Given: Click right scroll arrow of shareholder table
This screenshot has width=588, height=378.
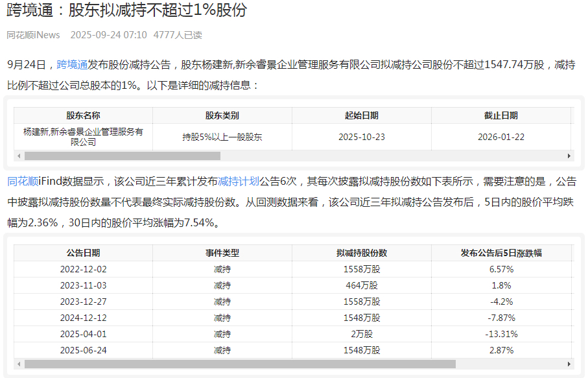Looking at the screenshot, I should pyautogui.click(x=569, y=156).
